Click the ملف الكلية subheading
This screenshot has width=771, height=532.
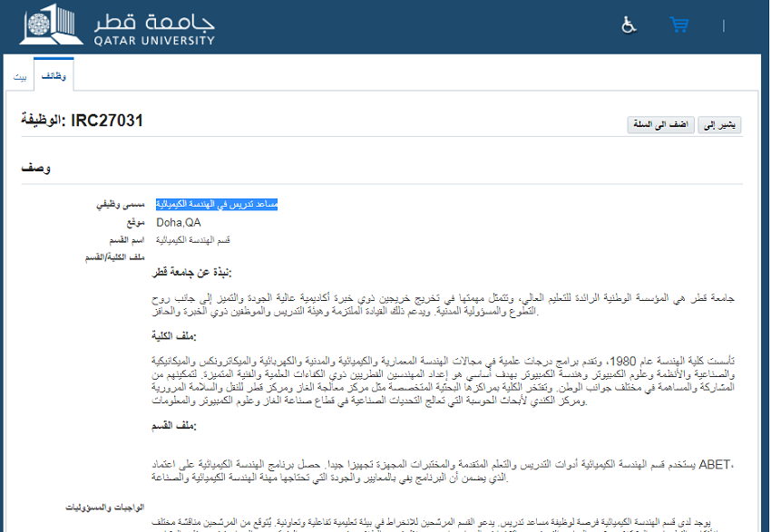tap(174, 335)
